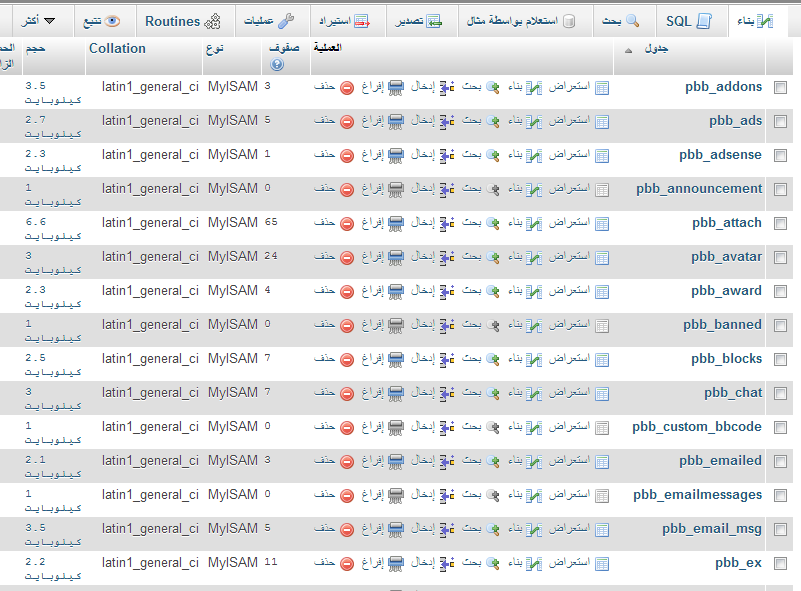801x591 pixels.
Task: Click the browse icon for pbb_addons
Action: 602,88
